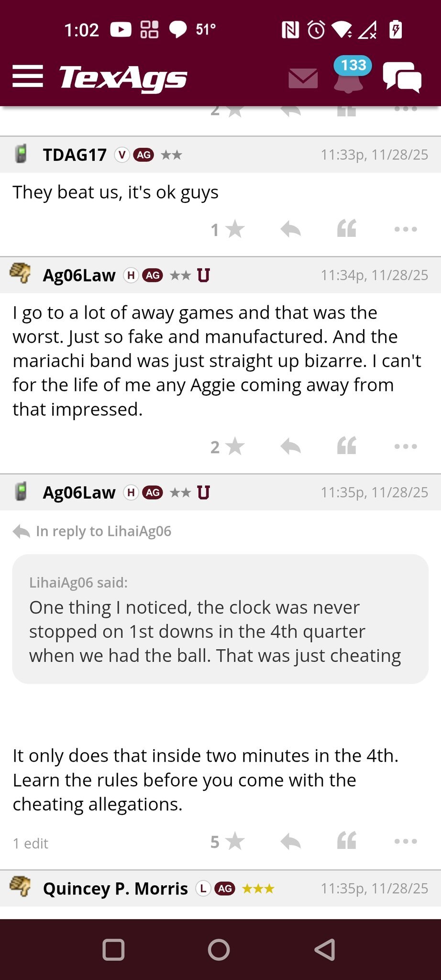View the "1 edit" history
Screen dimensions: 441x980
(x=31, y=844)
